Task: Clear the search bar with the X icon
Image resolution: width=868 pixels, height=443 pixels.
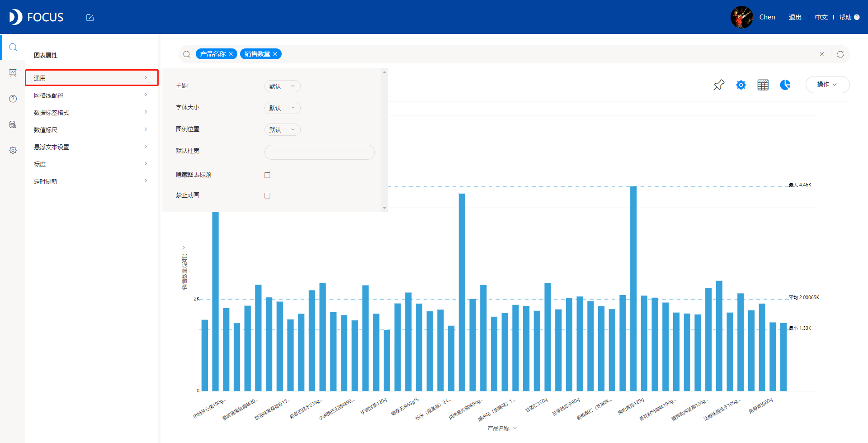Action: coord(822,54)
